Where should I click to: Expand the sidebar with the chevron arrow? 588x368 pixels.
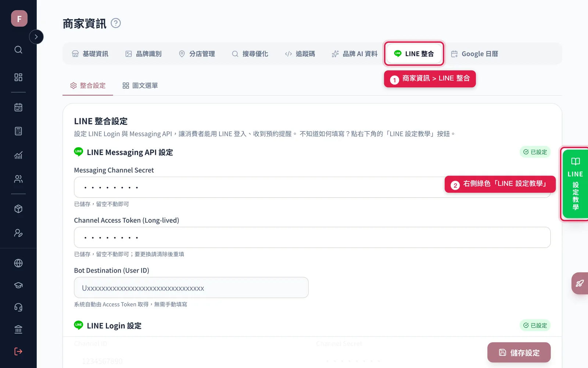click(36, 37)
